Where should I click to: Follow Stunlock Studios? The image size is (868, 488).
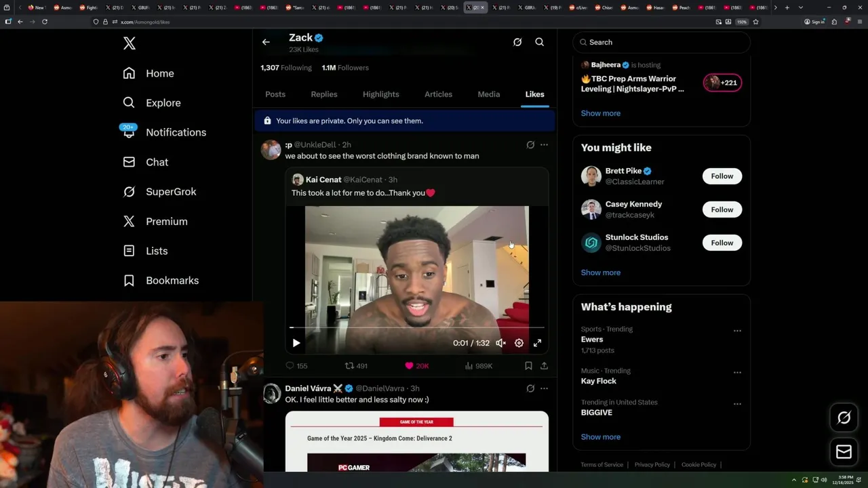tap(722, 243)
